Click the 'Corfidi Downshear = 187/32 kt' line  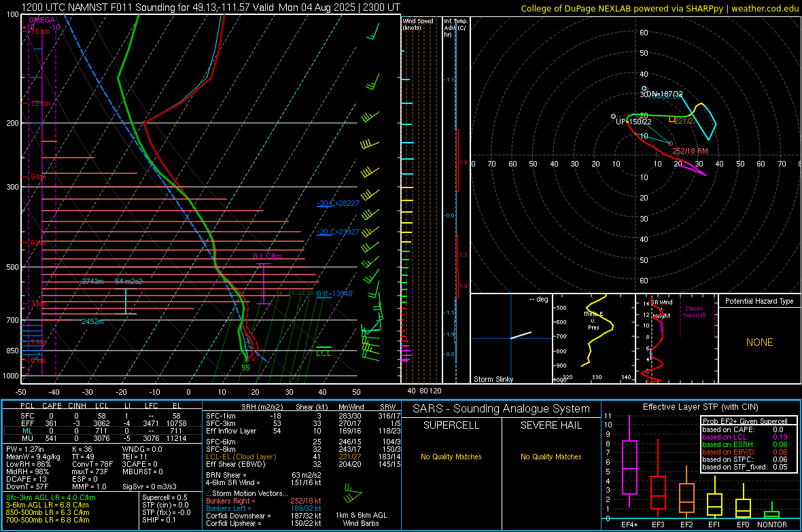click(264, 516)
